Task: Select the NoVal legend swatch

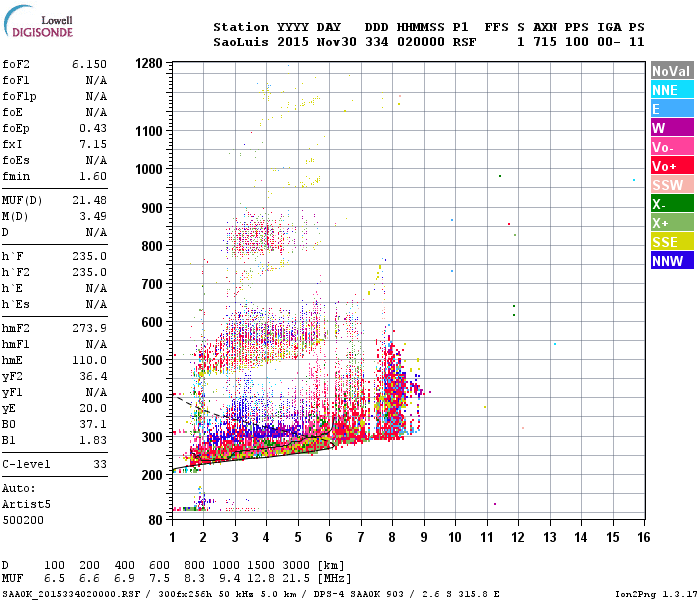Action: pyautogui.click(x=672, y=71)
